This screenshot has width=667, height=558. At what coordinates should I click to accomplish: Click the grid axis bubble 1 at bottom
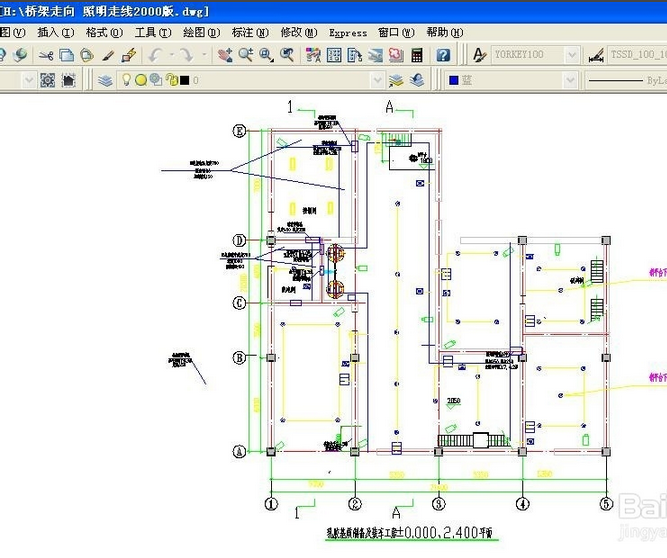pos(271,504)
